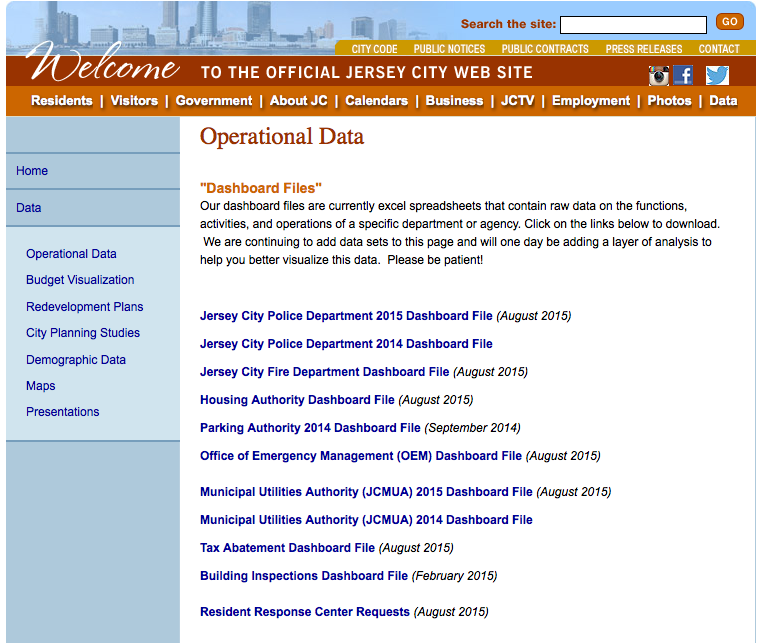Open Demographic Data sidebar link
This screenshot has height=643, width=757.
point(76,360)
